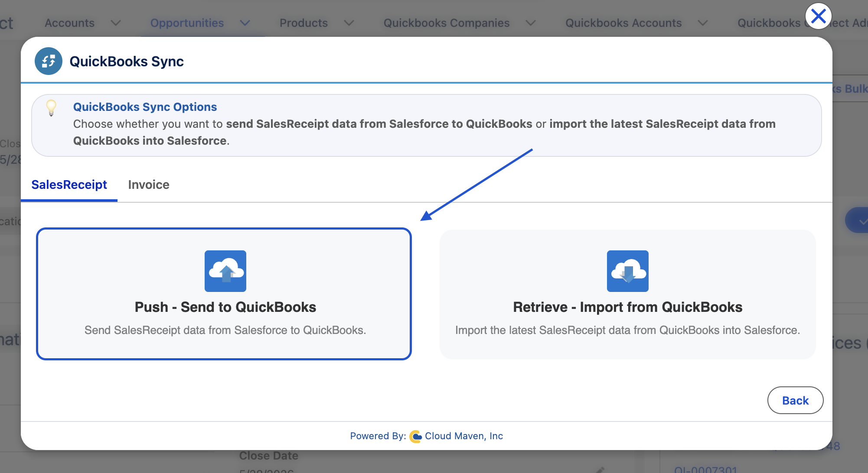Open the Opportunities nav tab
This screenshot has height=473, width=868.
point(187,23)
